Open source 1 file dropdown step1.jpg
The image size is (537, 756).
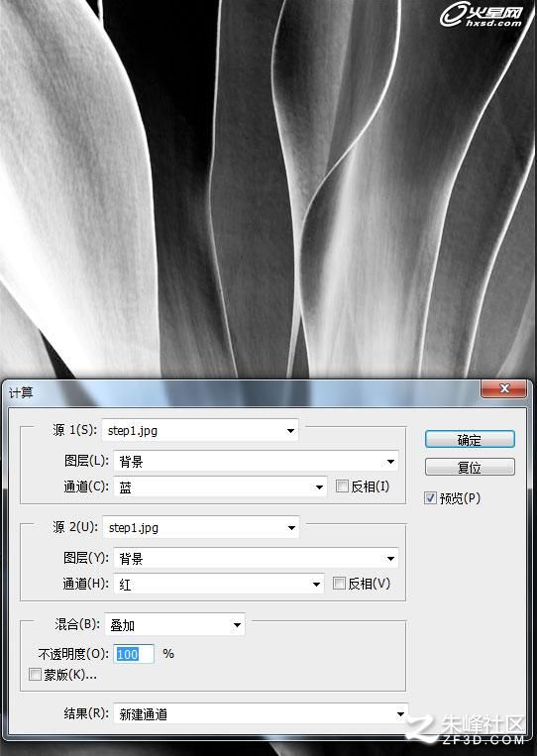pos(200,430)
